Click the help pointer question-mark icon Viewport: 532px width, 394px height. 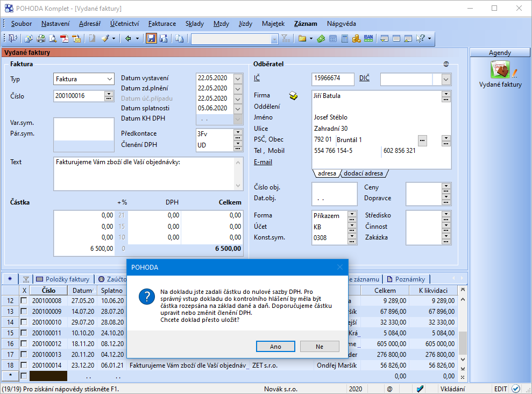pyautogui.click(x=420, y=39)
